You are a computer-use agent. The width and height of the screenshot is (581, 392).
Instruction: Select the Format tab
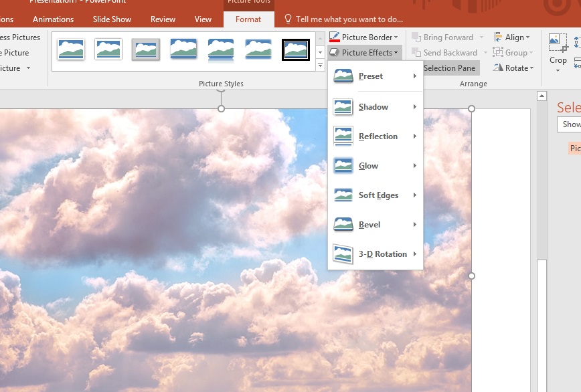pyautogui.click(x=248, y=19)
